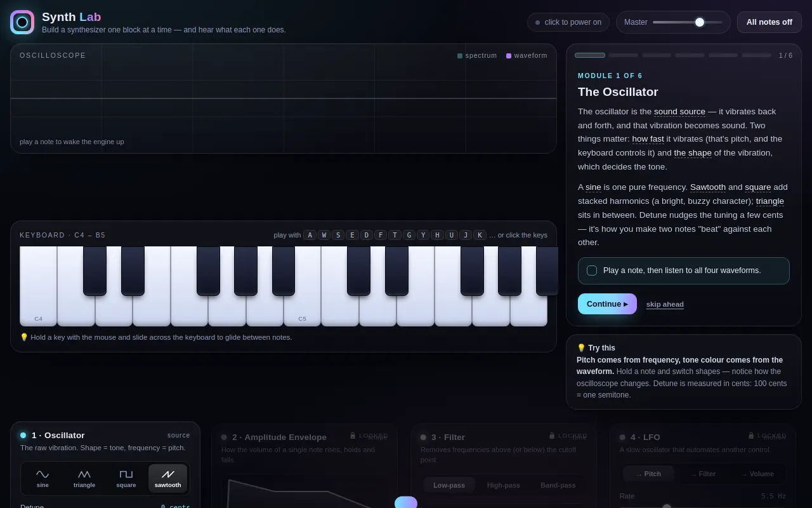This screenshot has width=812, height=508.
Task: Click the Continue button
Action: 607,304
